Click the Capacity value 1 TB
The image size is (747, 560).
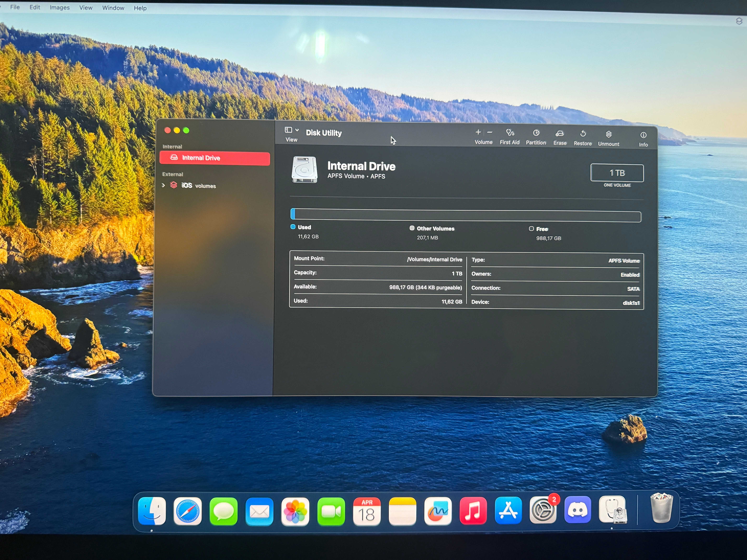click(457, 274)
